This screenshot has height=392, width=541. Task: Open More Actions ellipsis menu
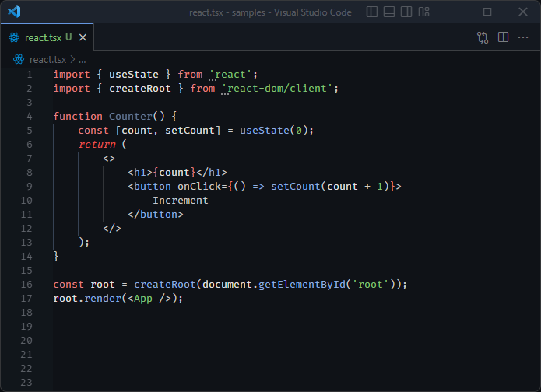click(523, 37)
